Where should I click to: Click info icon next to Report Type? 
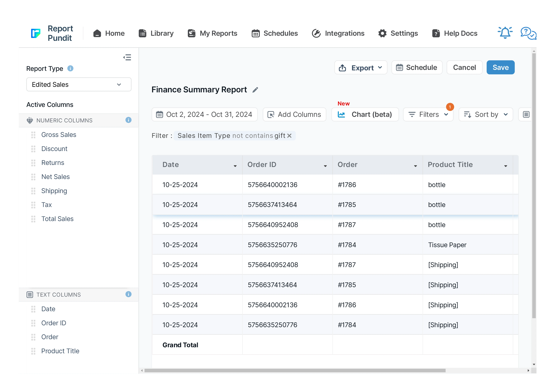tap(70, 69)
